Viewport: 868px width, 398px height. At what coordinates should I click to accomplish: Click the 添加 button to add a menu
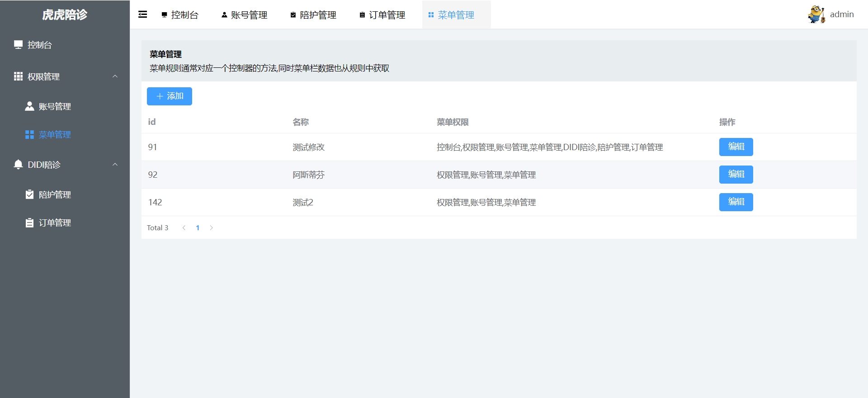(x=170, y=96)
